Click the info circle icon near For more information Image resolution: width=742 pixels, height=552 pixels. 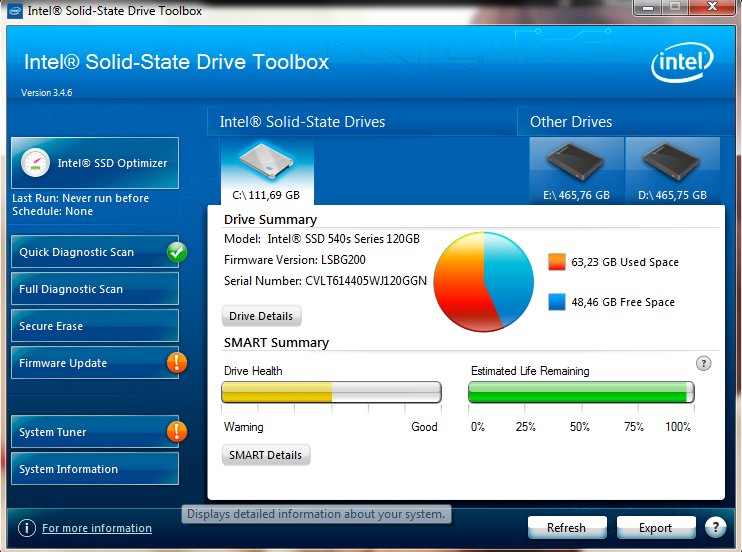click(x=27, y=527)
